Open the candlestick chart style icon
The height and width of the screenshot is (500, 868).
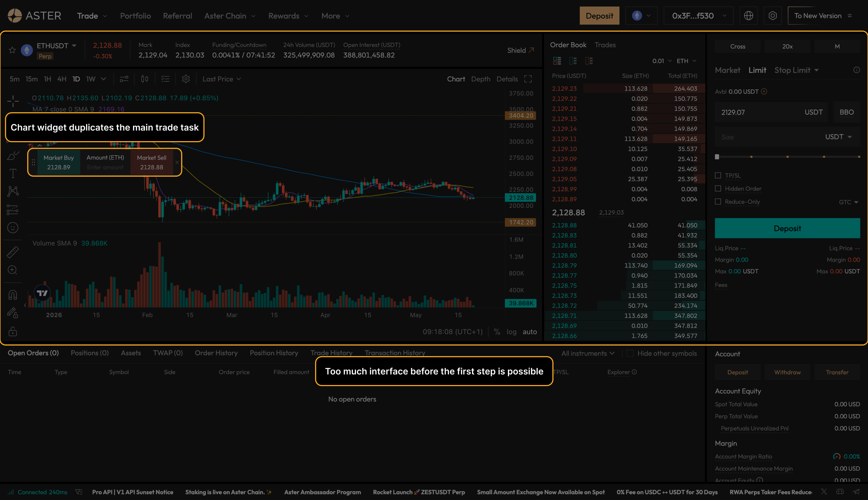tap(144, 79)
